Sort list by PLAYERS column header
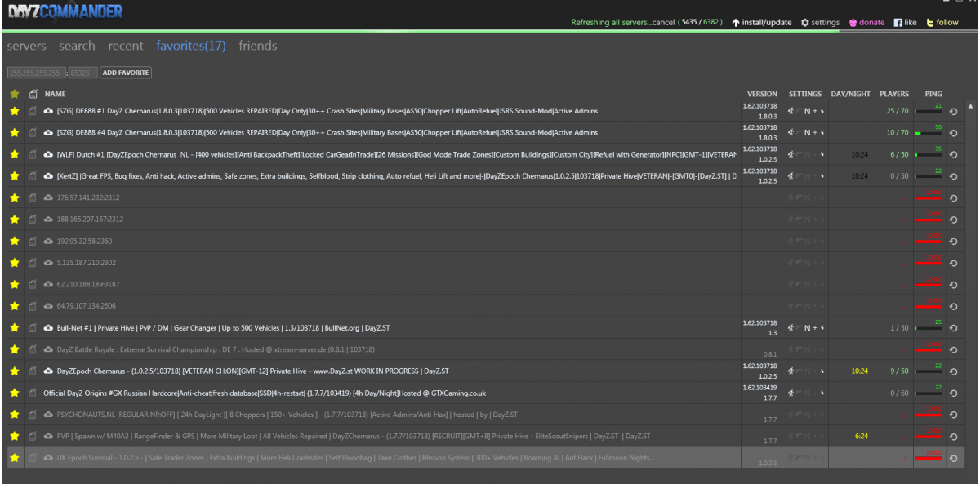The width and height of the screenshot is (980, 484). [894, 94]
